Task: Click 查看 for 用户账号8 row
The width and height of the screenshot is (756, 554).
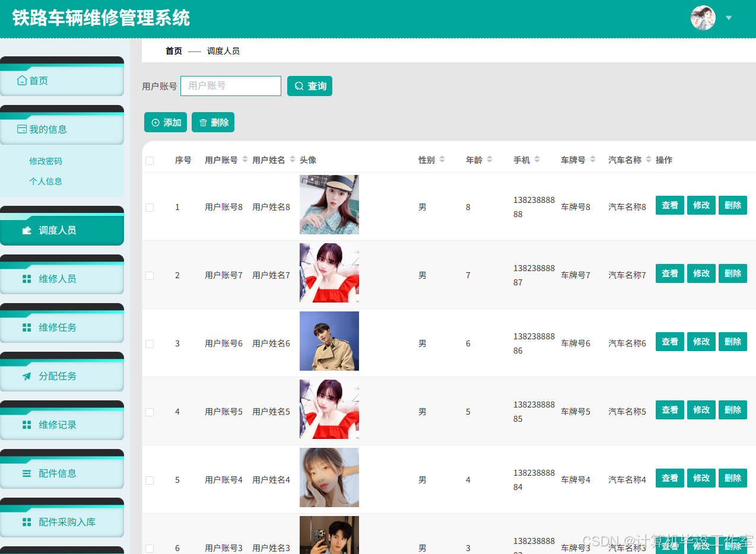Action: pos(670,205)
